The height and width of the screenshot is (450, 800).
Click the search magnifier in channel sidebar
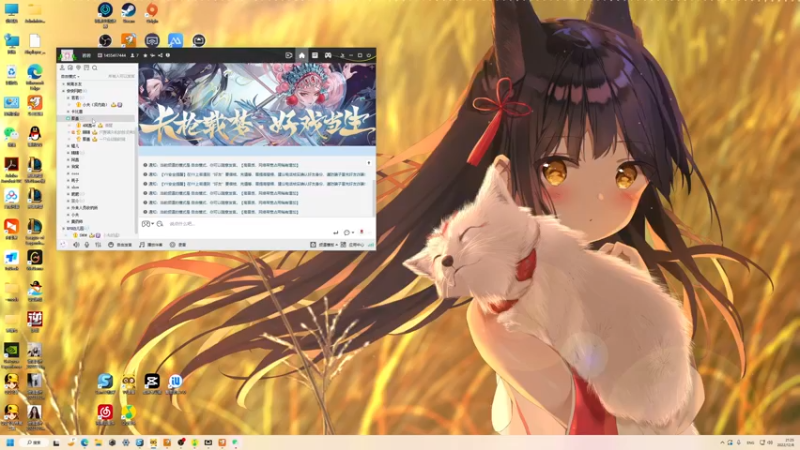(x=95, y=67)
